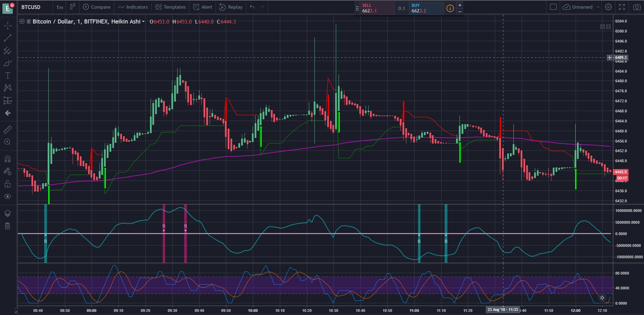Image resolution: width=644 pixels, height=315 pixels.
Task: Click the back arrow in left toolbar
Action: point(8,113)
